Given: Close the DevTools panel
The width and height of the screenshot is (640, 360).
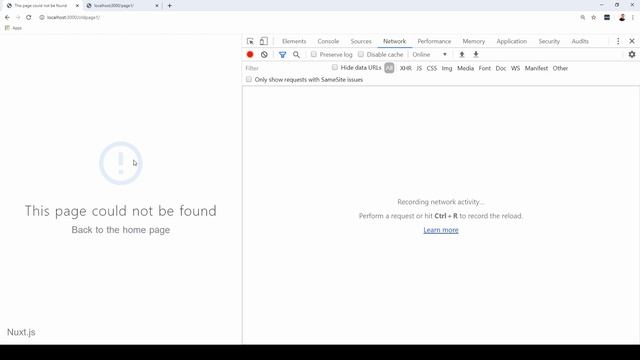Looking at the screenshot, I should pyautogui.click(x=632, y=41).
